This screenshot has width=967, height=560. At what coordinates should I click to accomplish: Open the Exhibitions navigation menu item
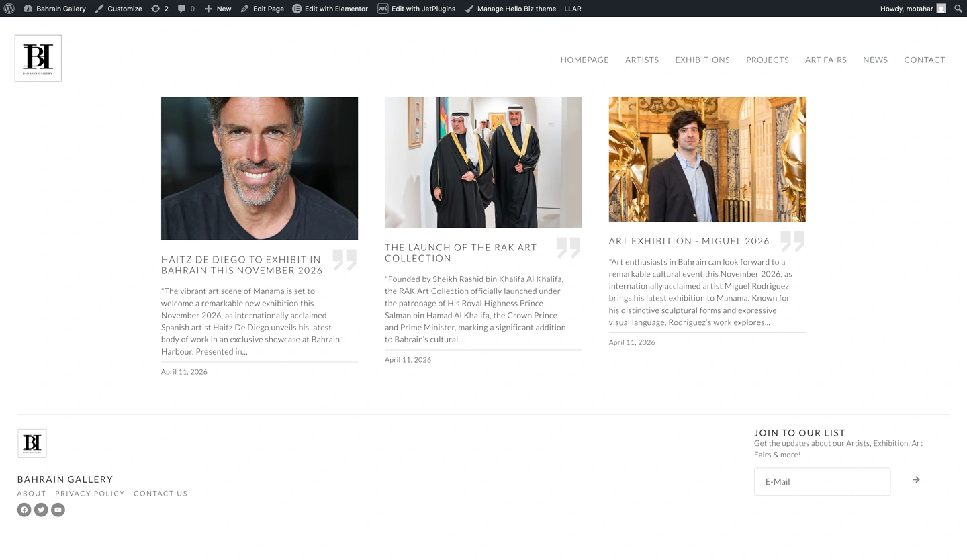[x=702, y=60]
